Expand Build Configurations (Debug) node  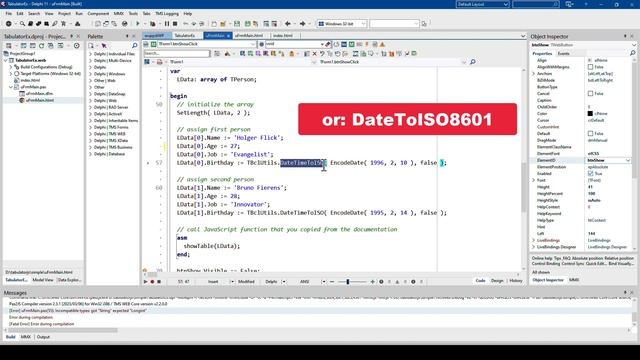11,67
